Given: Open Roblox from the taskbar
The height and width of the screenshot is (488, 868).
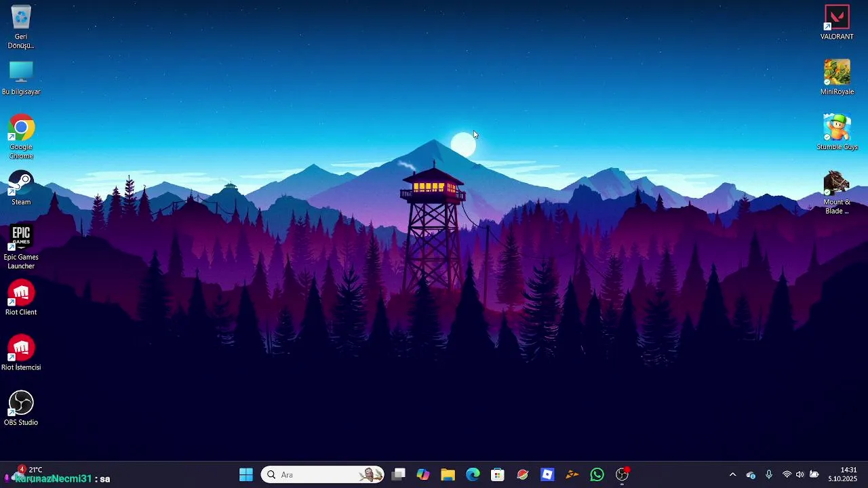Looking at the screenshot, I should point(547,474).
